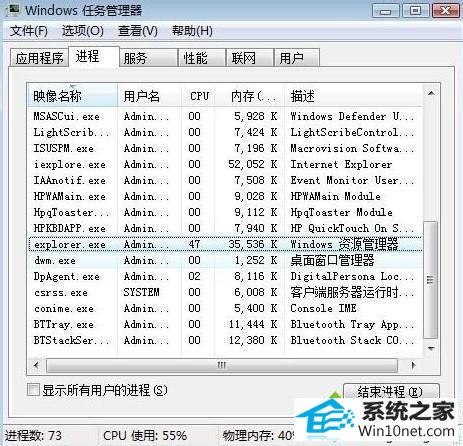Image resolution: width=463 pixels, height=446 pixels.
Task: Switch to the 应用程序 tab
Action: (39, 58)
